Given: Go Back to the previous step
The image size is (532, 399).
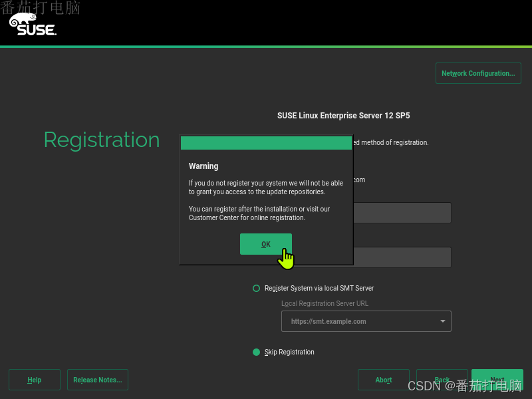Looking at the screenshot, I should click(442, 380).
